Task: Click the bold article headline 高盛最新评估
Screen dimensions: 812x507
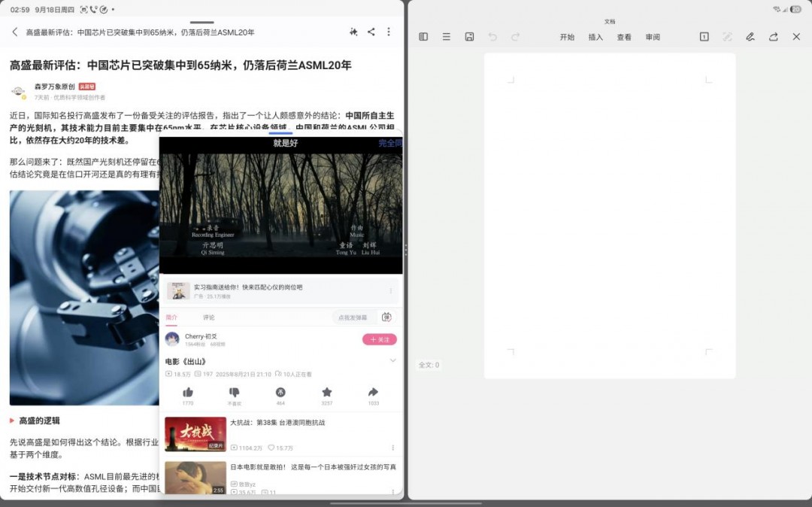Action: (x=180, y=65)
